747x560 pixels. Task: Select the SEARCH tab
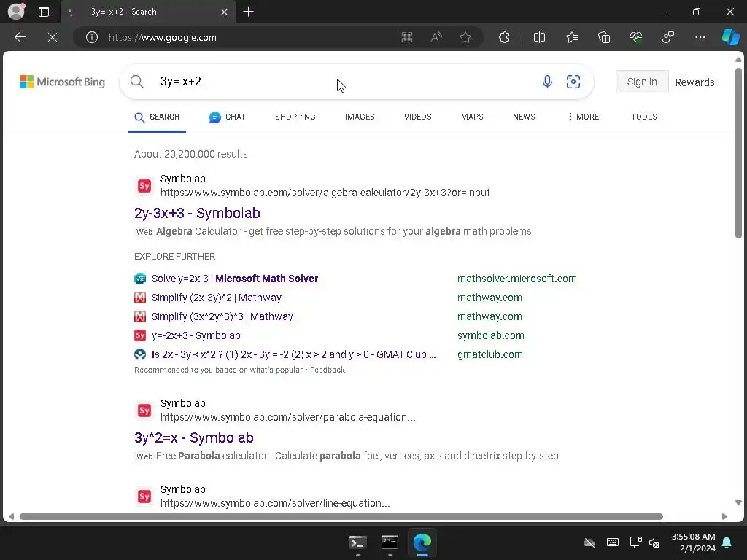point(158,117)
